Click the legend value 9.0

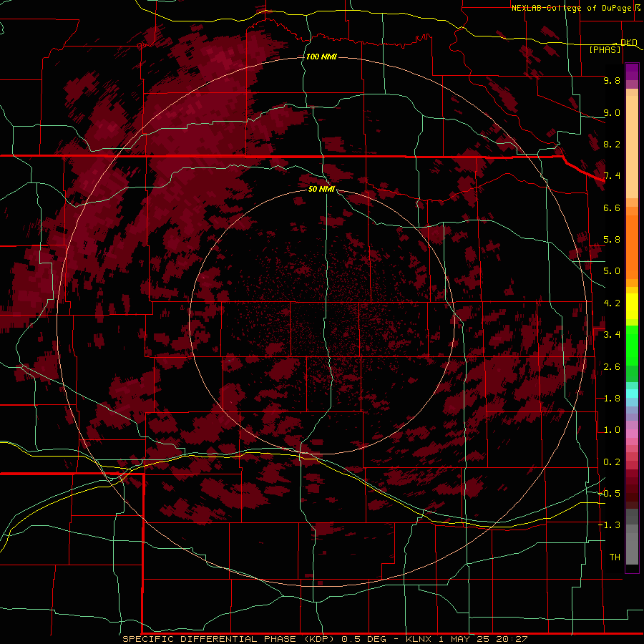pyautogui.click(x=612, y=112)
